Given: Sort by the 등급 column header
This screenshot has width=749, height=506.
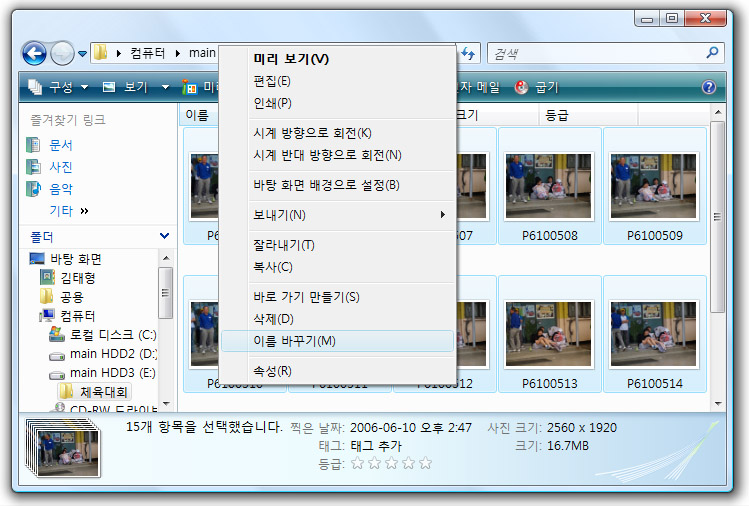Looking at the screenshot, I should tap(588, 115).
